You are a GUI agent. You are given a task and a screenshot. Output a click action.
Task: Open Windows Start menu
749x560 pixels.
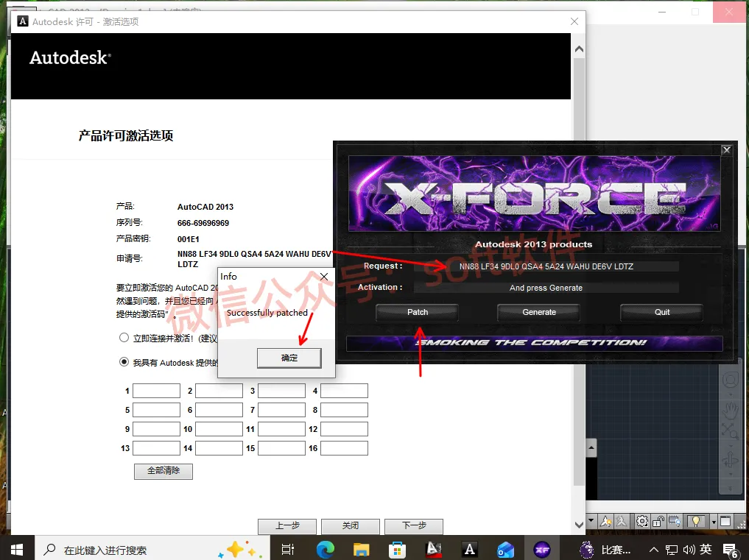[x=17, y=550]
